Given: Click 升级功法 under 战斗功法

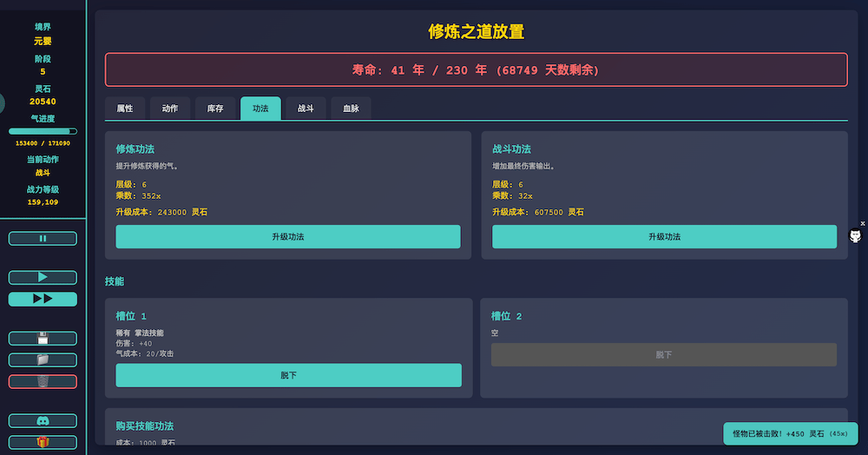Looking at the screenshot, I should coord(664,237).
